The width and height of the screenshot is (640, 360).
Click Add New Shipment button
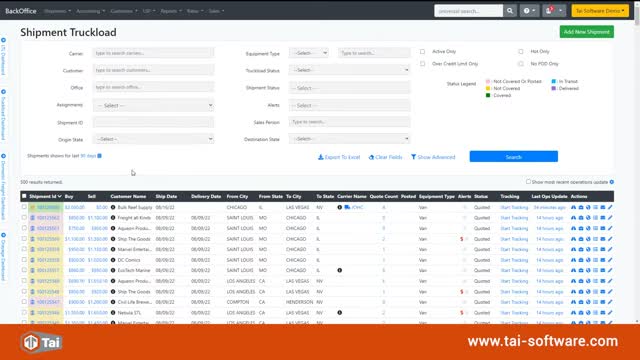pyautogui.click(x=587, y=32)
